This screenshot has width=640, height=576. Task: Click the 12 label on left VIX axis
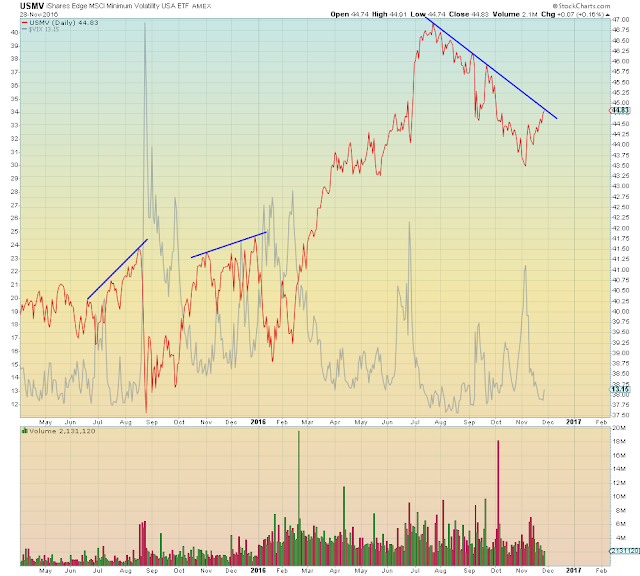14,404
